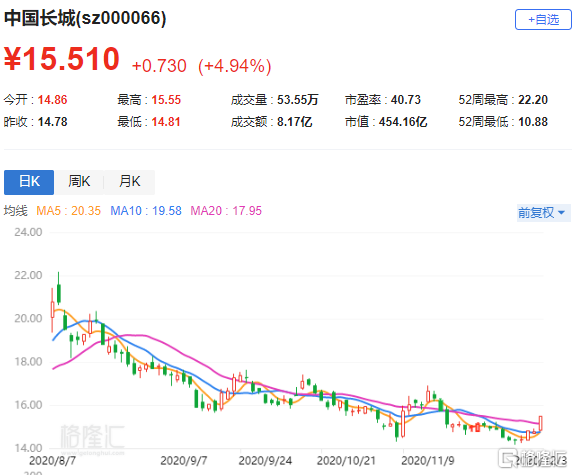
Task: Add stock via +自选 button
Action: pos(543,19)
